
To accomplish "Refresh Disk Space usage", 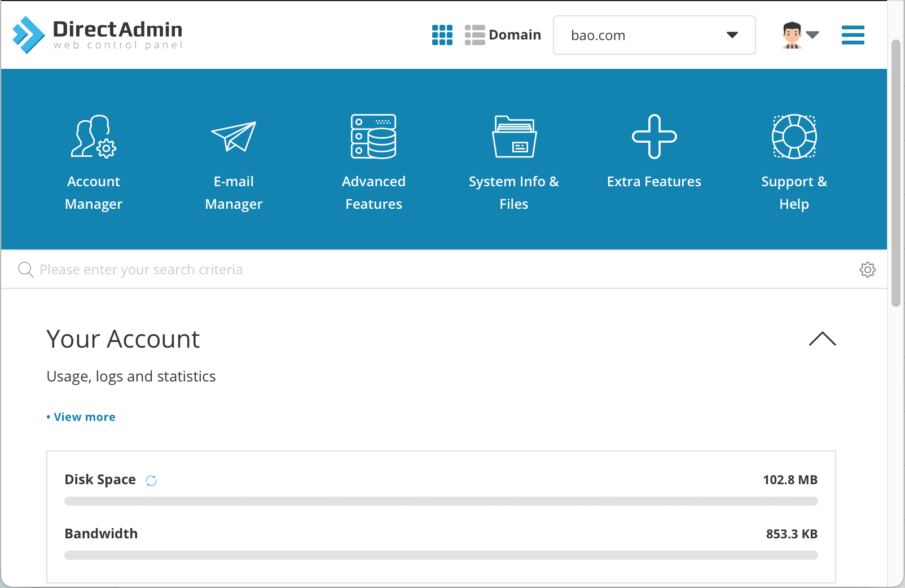I will tap(151, 480).
